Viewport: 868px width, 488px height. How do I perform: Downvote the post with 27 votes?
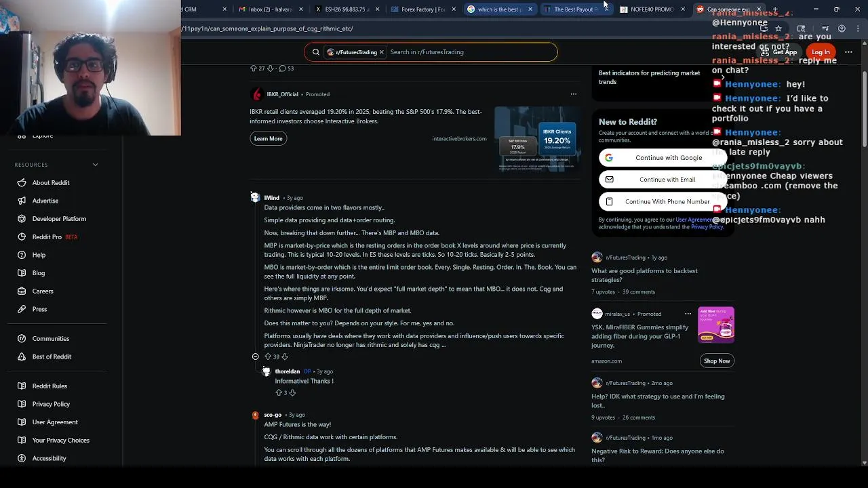coord(271,68)
